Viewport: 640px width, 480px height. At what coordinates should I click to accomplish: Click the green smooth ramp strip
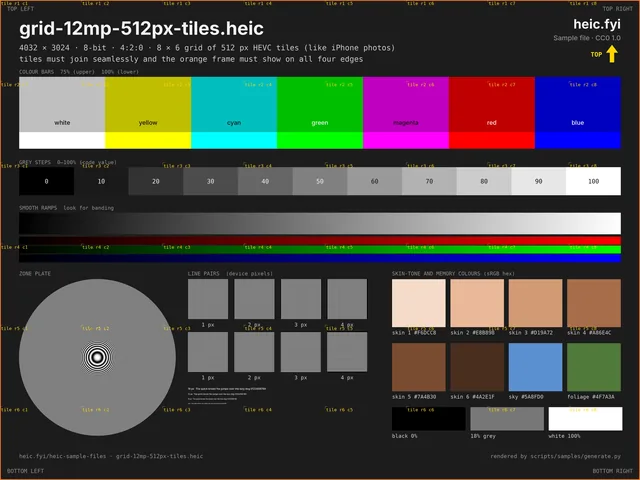[x=320, y=249]
